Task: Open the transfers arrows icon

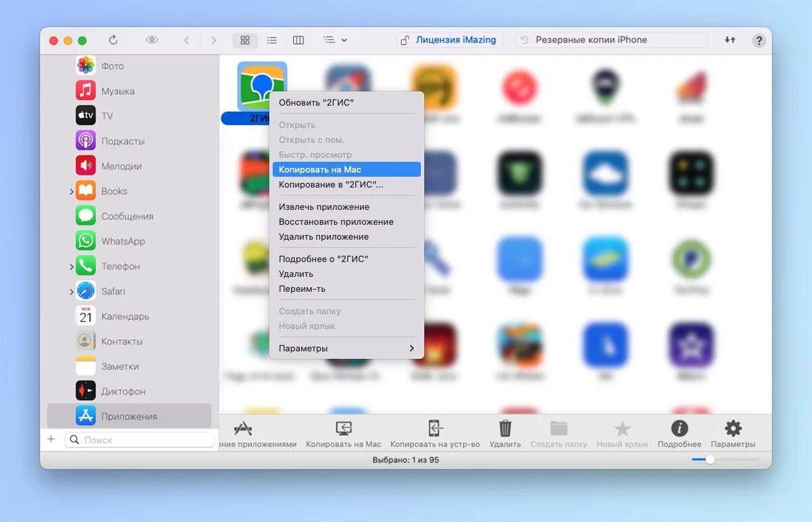Action: [x=729, y=40]
